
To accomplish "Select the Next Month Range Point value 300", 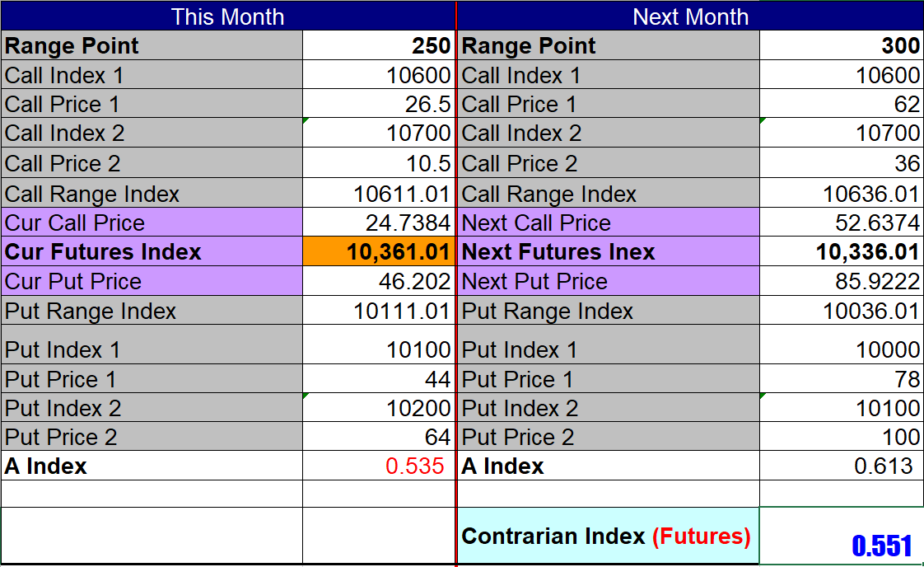I will tap(840, 46).
